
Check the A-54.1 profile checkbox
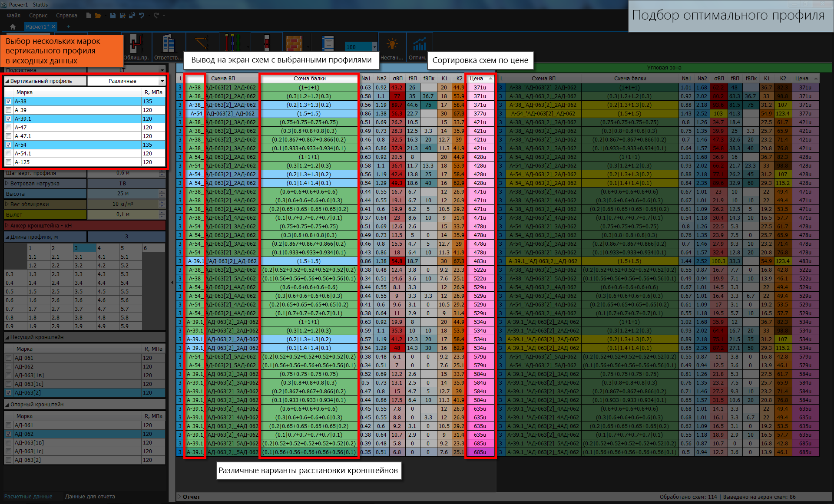(9, 153)
